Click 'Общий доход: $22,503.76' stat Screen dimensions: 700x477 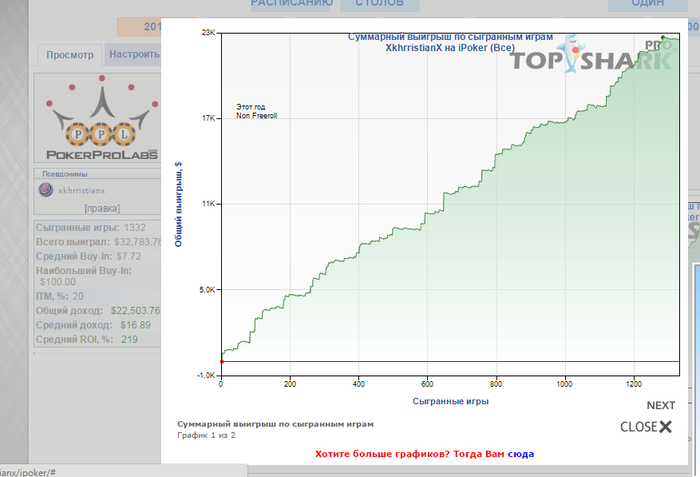(x=98, y=310)
